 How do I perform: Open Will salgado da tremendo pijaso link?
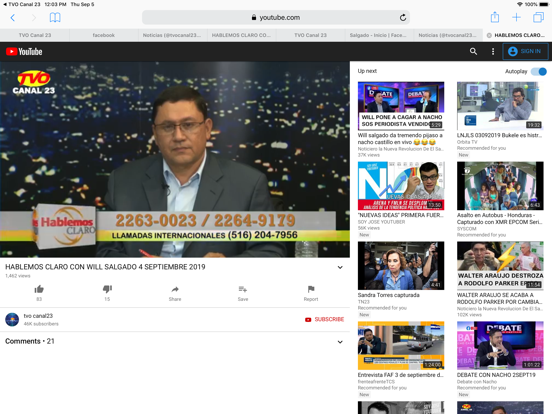pos(400,139)
